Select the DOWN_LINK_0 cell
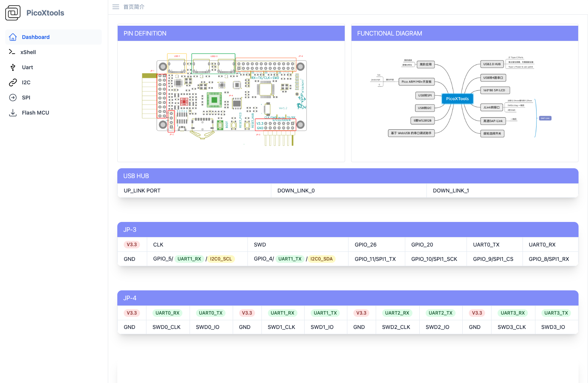 pos(349,191)
